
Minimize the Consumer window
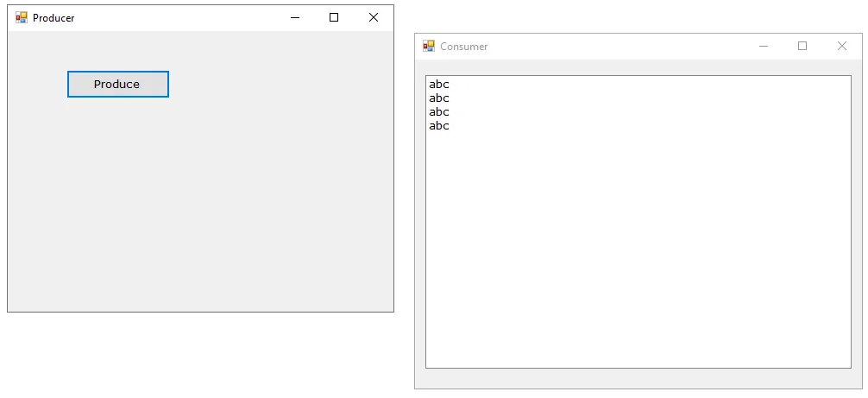pyautogui.click(x=764, y=46)
